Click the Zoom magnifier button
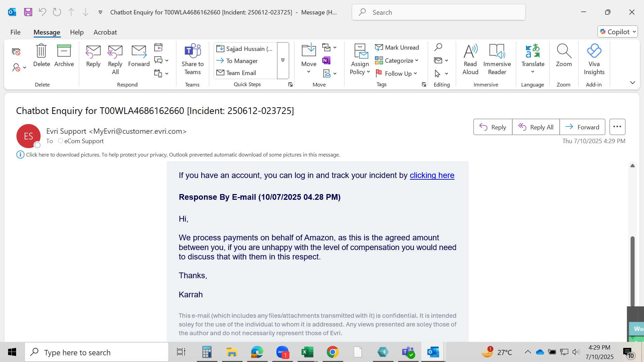Screen dimensions: 644x362 (x=564, y=56)
